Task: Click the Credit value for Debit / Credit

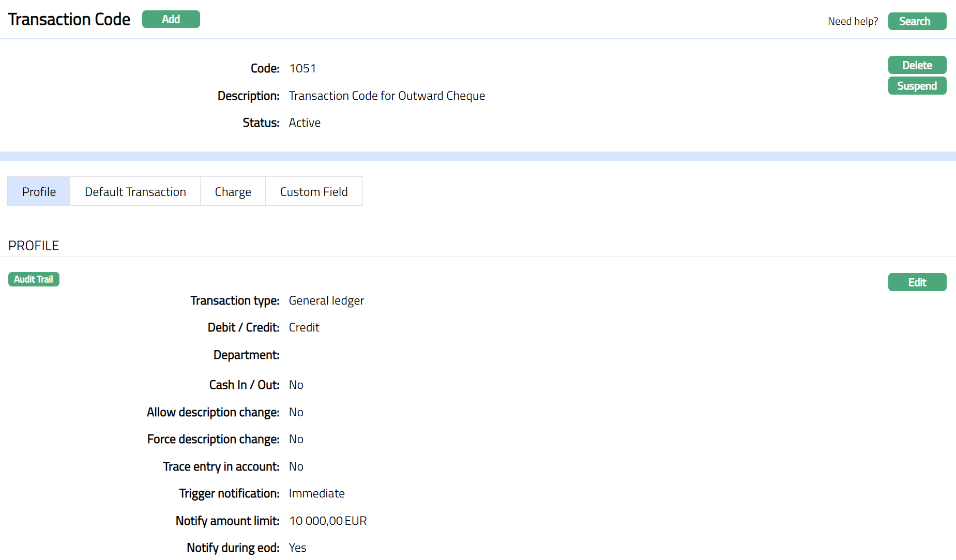Action: (304, 327)
